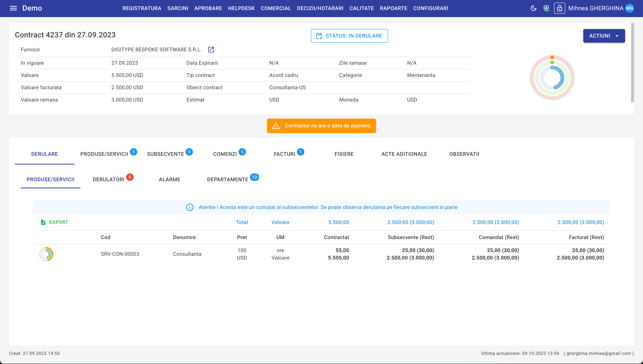Expand the ACTIUNI dropdown button

click(x=604, y=36)
